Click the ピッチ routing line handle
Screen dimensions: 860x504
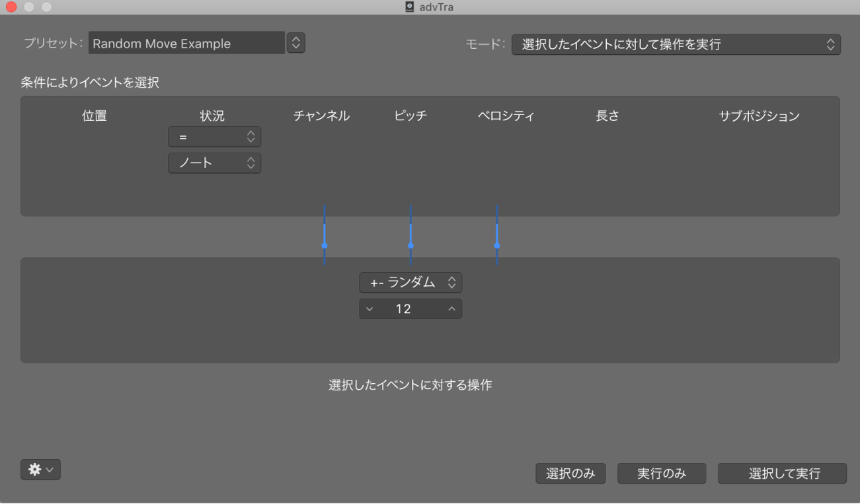pyautogui.click(x=410, y=245)
